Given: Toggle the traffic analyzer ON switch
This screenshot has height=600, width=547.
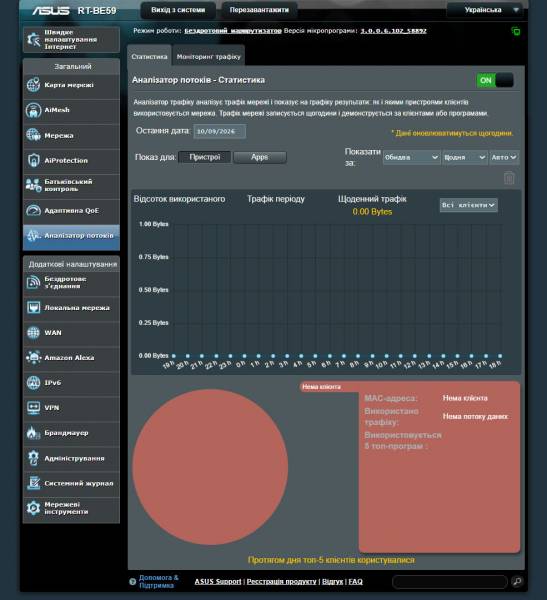Looking at the screenshot, I should point(495,80).
